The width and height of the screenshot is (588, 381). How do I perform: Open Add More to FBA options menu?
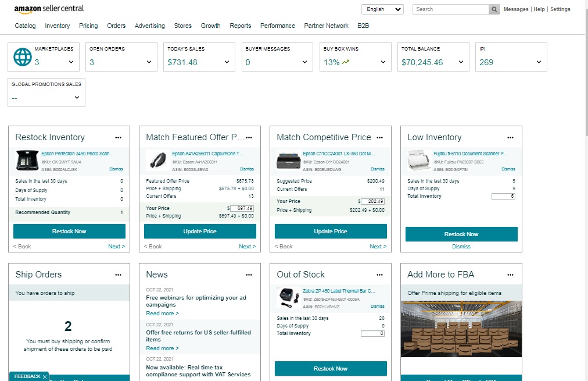coord(510,275)
